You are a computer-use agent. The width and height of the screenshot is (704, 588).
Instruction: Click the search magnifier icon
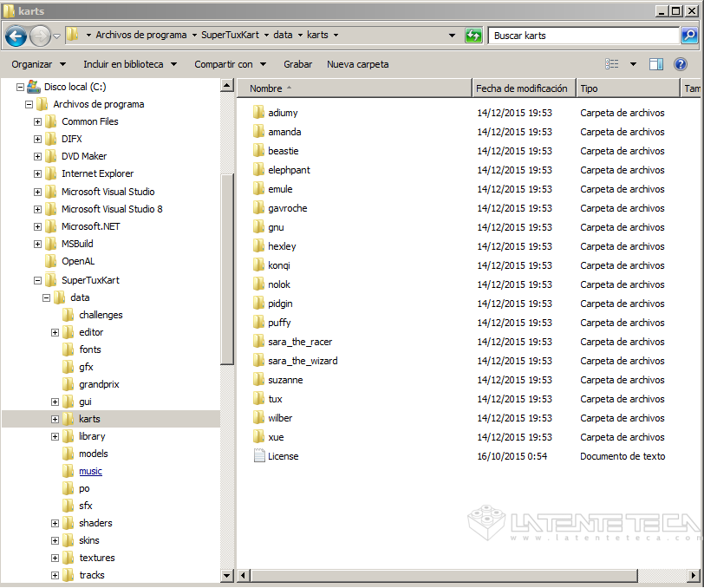pos(689,36)
